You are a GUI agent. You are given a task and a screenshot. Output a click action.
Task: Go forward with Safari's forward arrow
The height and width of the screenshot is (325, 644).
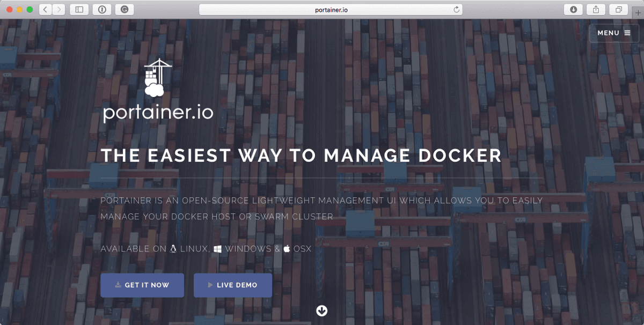click(58, 10)
